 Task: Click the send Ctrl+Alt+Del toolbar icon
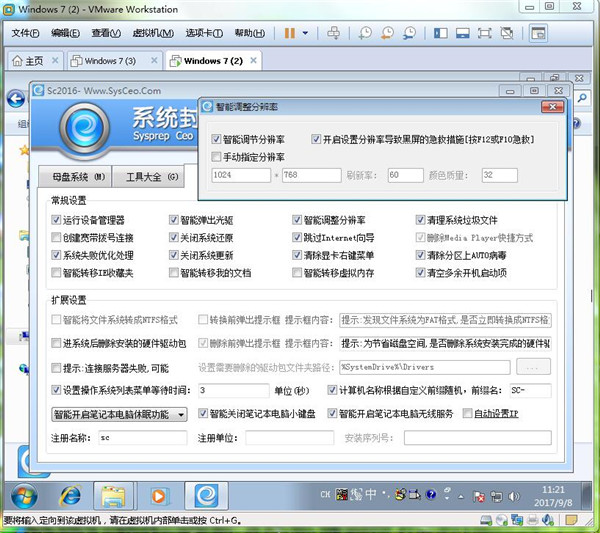click(333, 33)
